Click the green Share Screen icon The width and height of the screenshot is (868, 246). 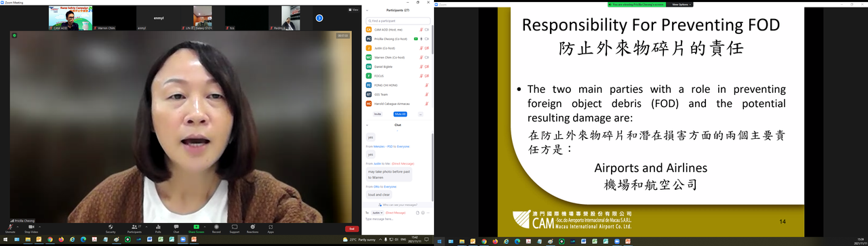[196, 226]
